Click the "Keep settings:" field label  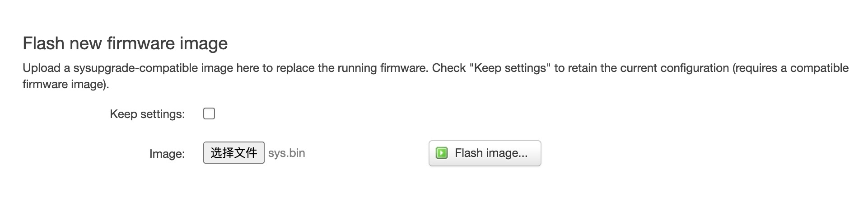(x=147, y=114)
